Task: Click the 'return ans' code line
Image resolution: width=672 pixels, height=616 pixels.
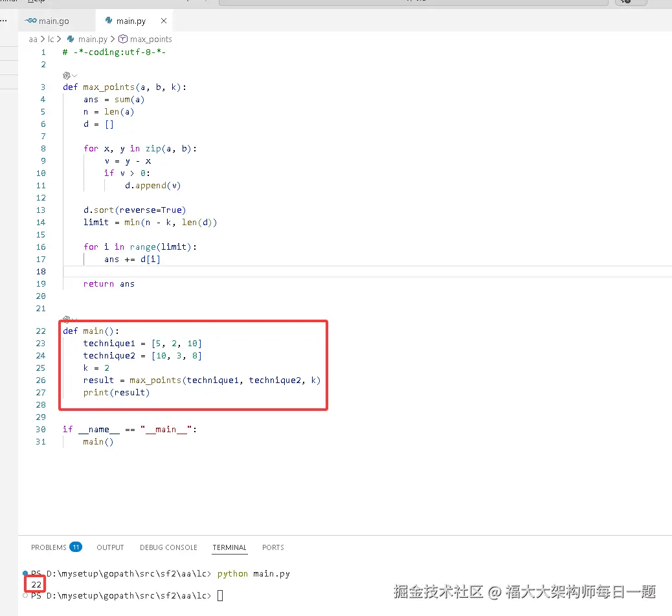Action: pos(109,284)
